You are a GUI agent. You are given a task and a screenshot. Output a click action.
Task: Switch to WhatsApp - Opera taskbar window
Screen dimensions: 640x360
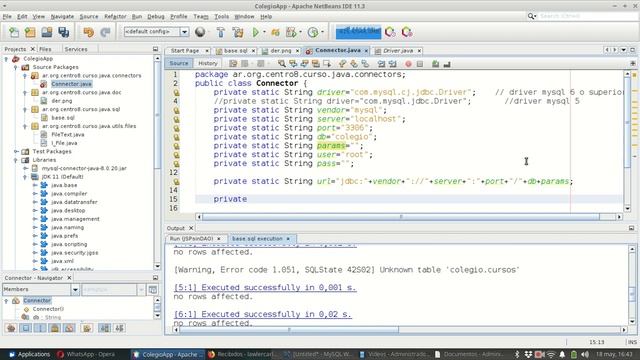click(x=86, y=354)
